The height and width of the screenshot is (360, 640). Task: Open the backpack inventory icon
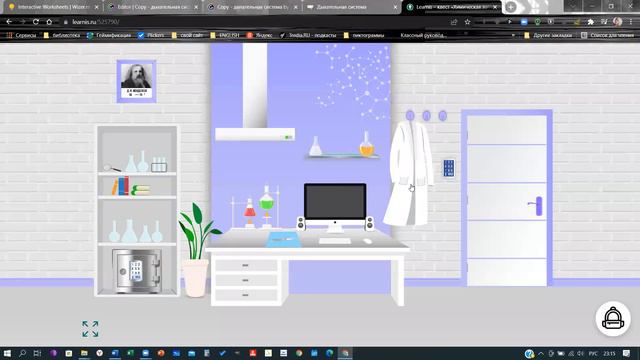pos(613,319)
